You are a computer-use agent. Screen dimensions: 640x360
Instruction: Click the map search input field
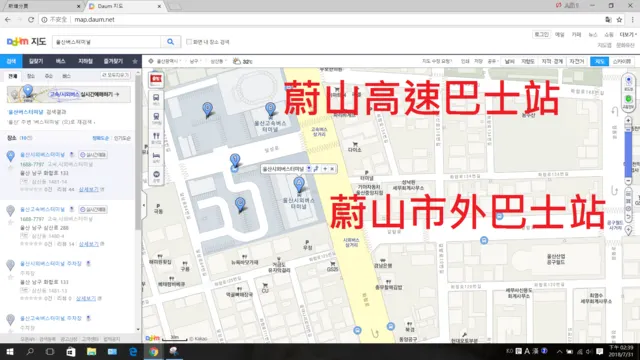[x=107, y=42]
